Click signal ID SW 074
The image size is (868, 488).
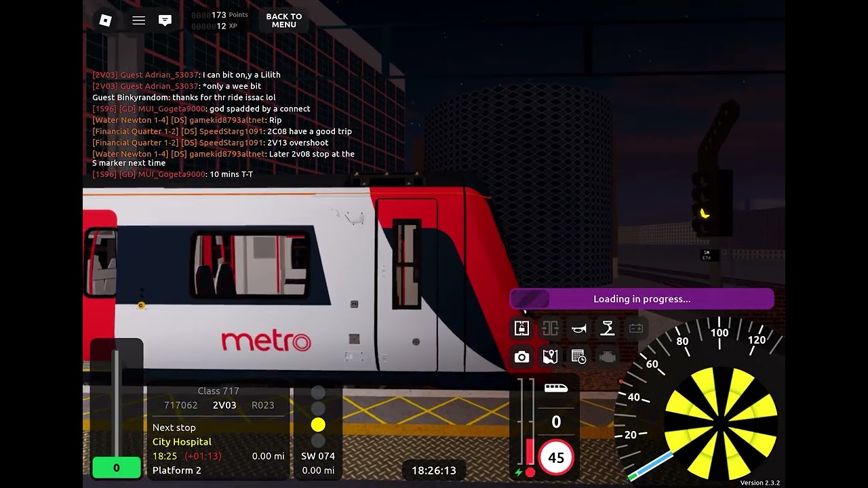pos(318,456)
